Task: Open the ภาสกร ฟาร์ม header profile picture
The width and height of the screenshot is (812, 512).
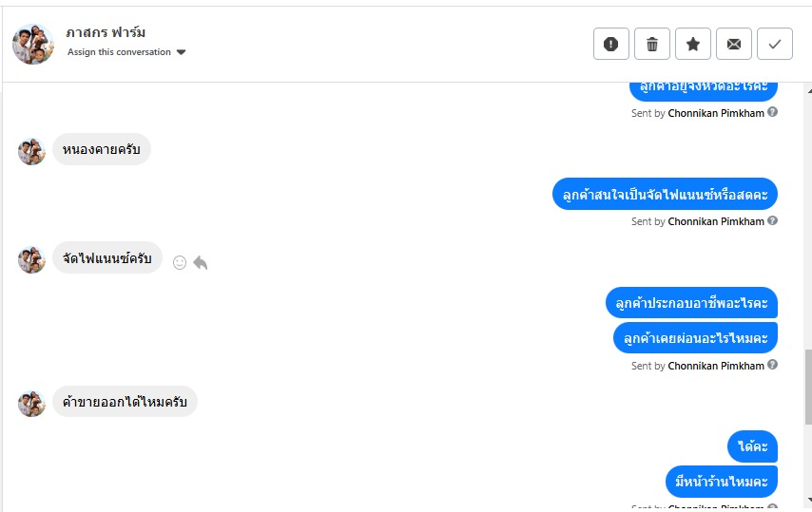Action: pos(33,44)
